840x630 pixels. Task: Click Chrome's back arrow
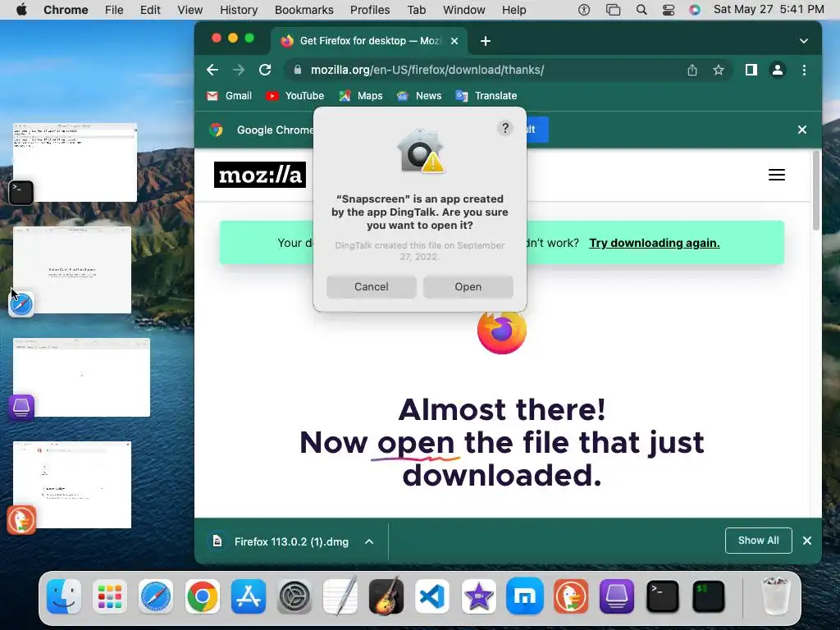[x=212, y=70]
